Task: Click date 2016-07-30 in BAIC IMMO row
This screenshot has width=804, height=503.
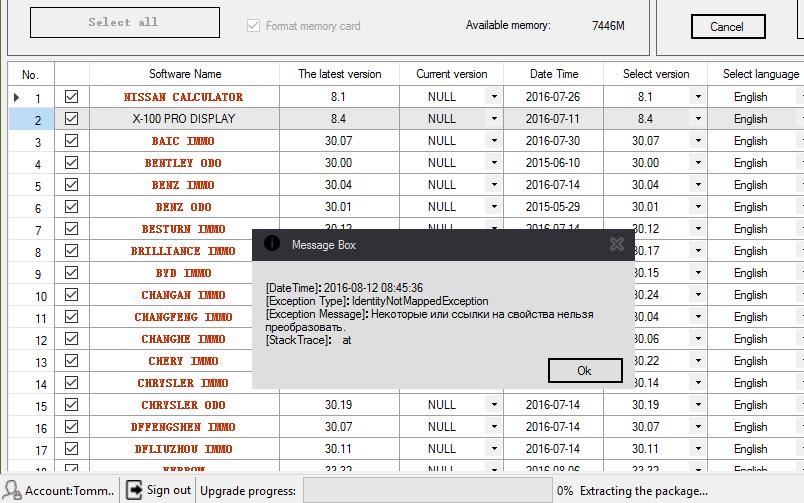Action: (553, 140)
